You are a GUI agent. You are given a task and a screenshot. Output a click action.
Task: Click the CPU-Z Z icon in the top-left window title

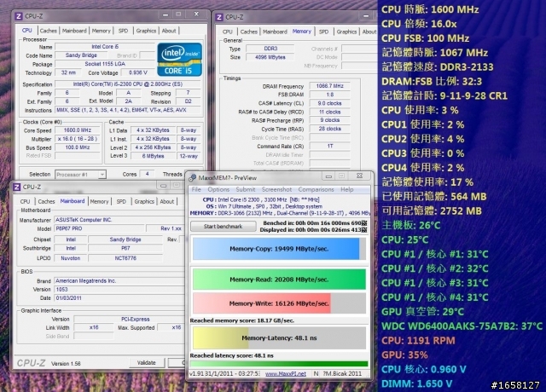point(19,16)
